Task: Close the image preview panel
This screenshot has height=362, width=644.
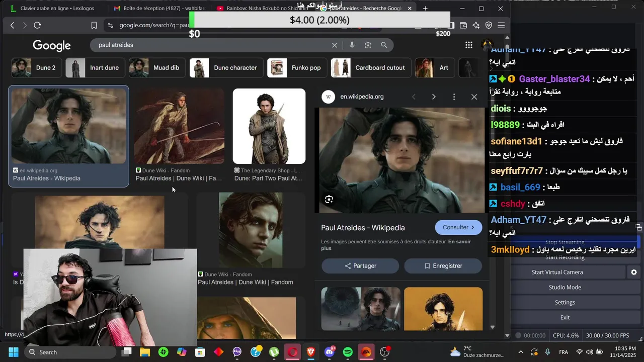Action: (474, 97)
